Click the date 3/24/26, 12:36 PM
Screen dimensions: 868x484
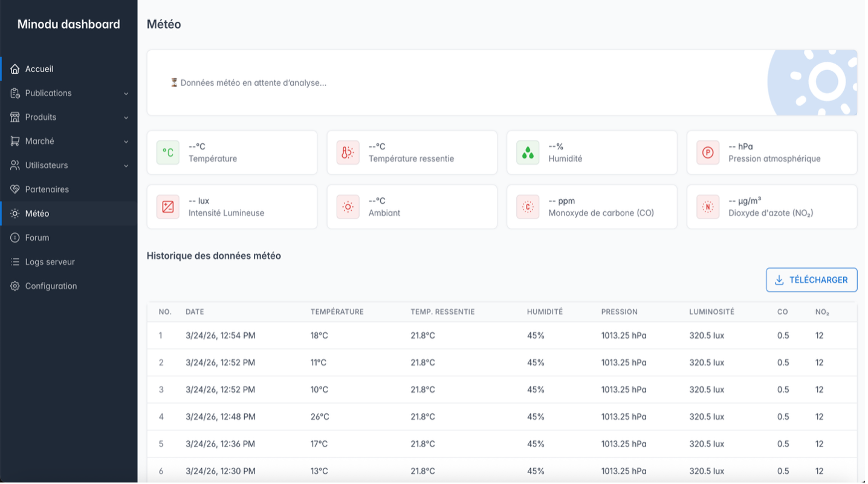coord(221,444)
